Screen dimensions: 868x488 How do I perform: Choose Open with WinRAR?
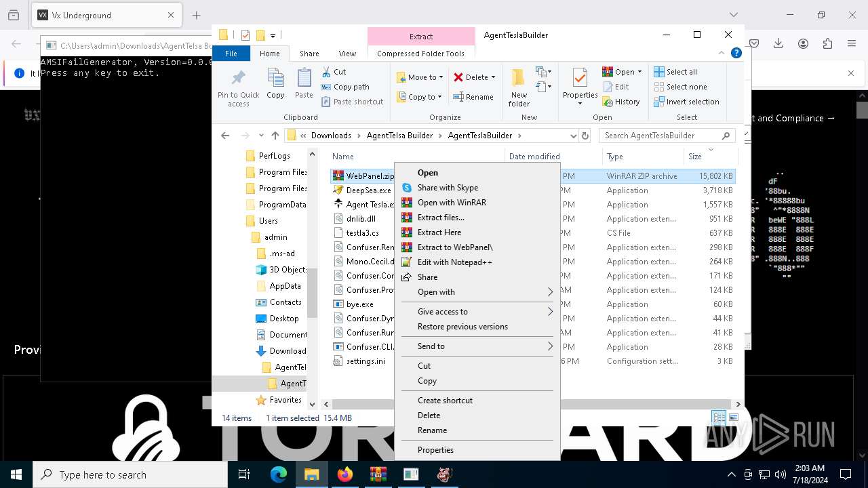coord(477,203)
